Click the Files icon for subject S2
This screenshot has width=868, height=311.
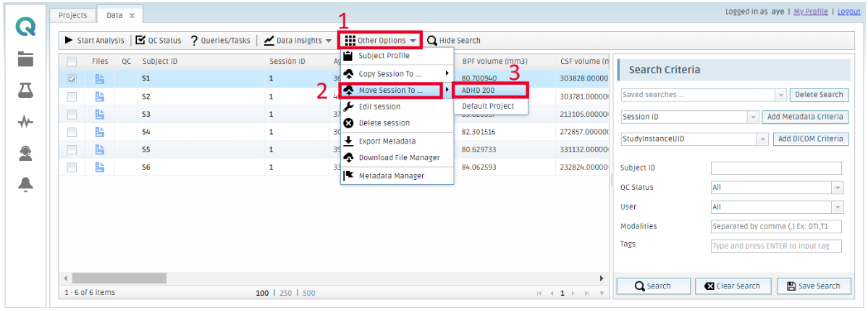pos(101,96)
